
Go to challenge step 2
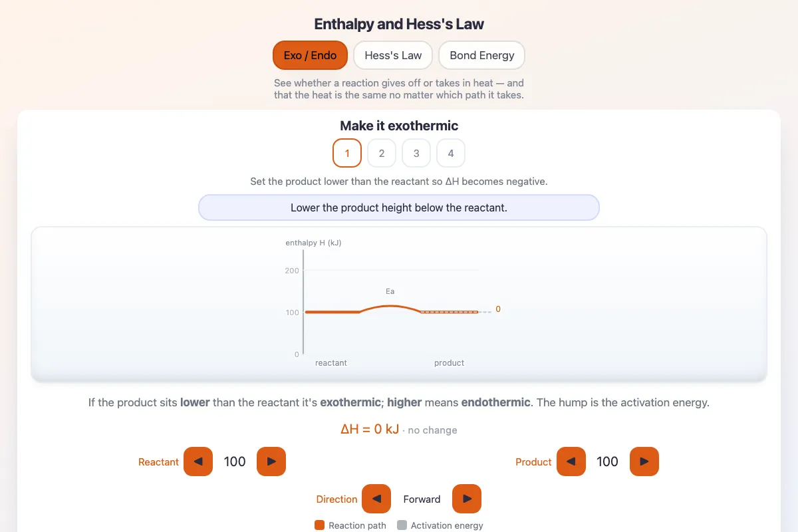tap(382, 153)
